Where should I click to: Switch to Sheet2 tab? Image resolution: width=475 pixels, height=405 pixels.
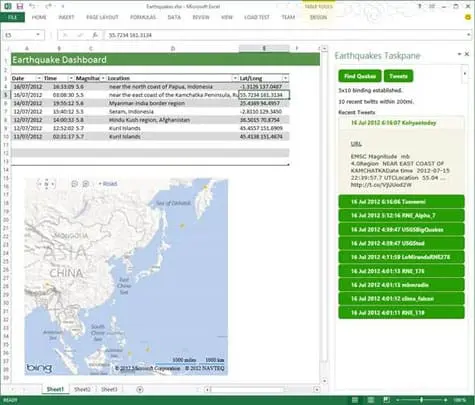click(x=82, y=389)
